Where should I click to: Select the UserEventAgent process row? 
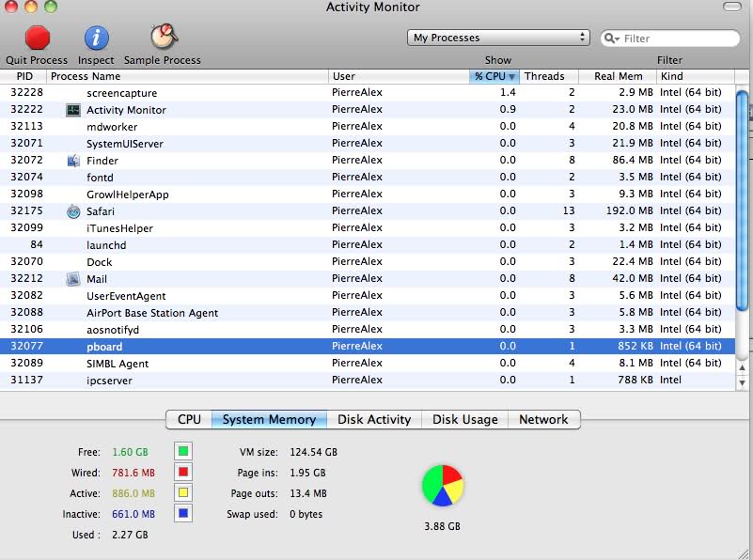[x=368, y=296]
